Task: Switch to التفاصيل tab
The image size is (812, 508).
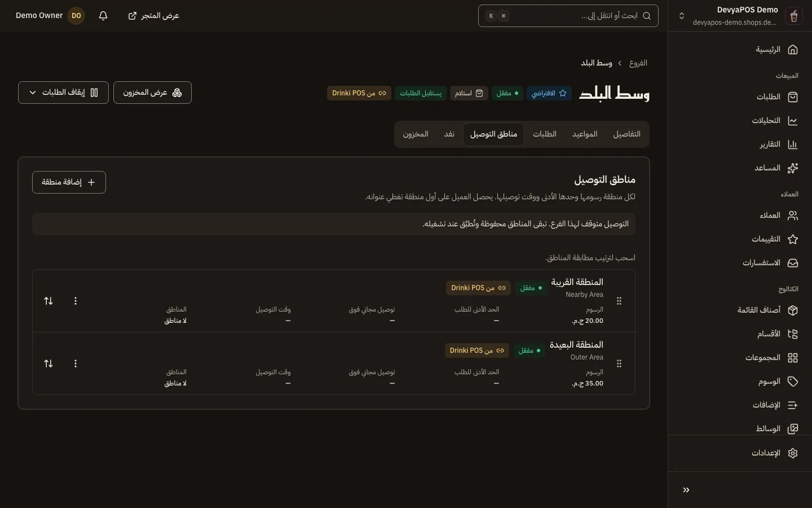Action: [x=626, y=134]
